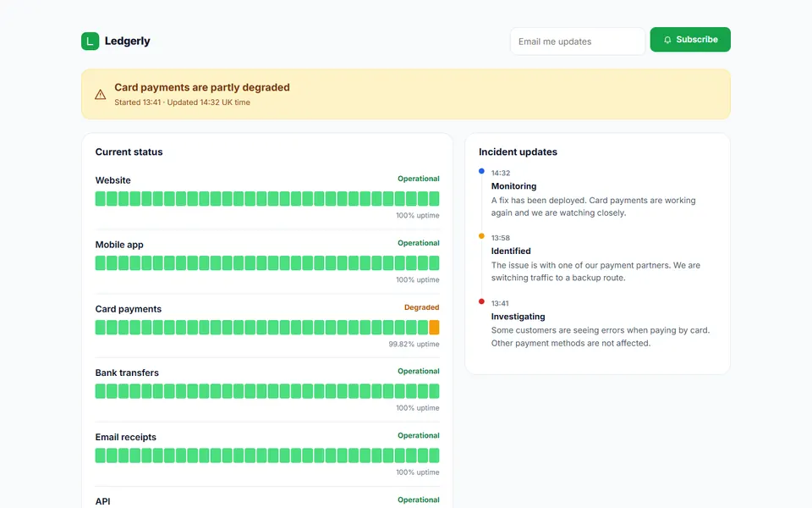
Task: Click the 13:41 timestamp in incident updates
Action: tap(500, 303)
